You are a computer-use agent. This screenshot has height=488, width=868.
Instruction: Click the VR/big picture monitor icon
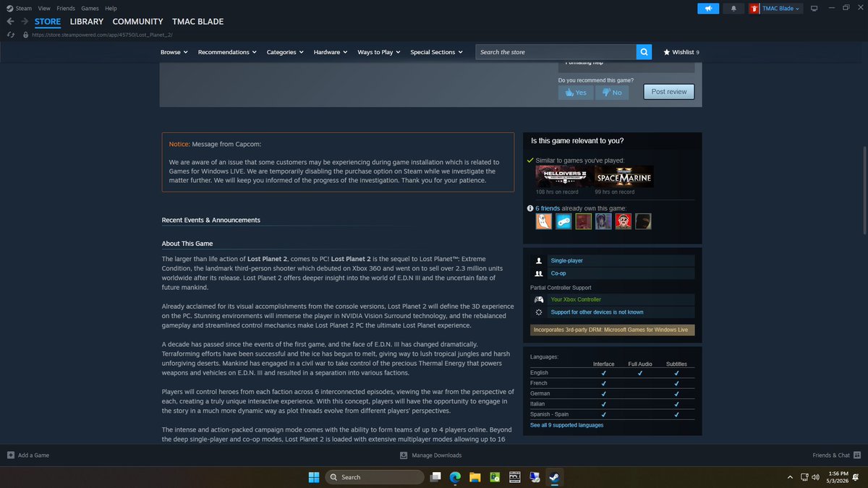click(x=814, y=8)
